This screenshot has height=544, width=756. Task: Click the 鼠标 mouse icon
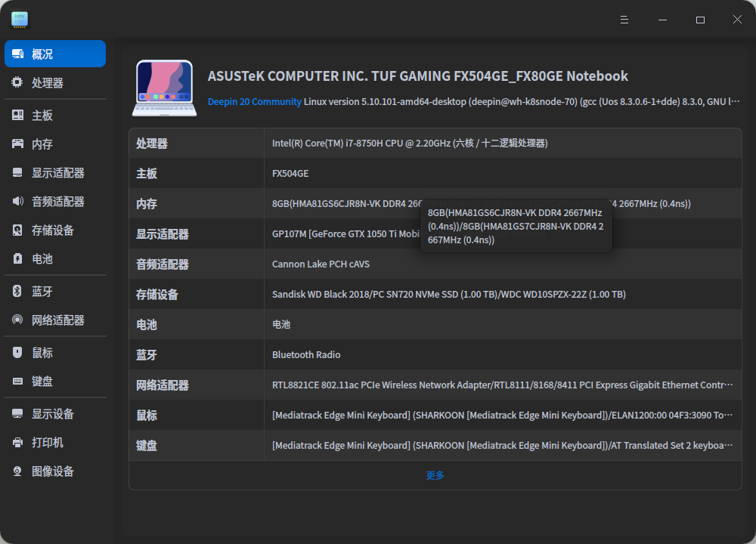[17, 352]
